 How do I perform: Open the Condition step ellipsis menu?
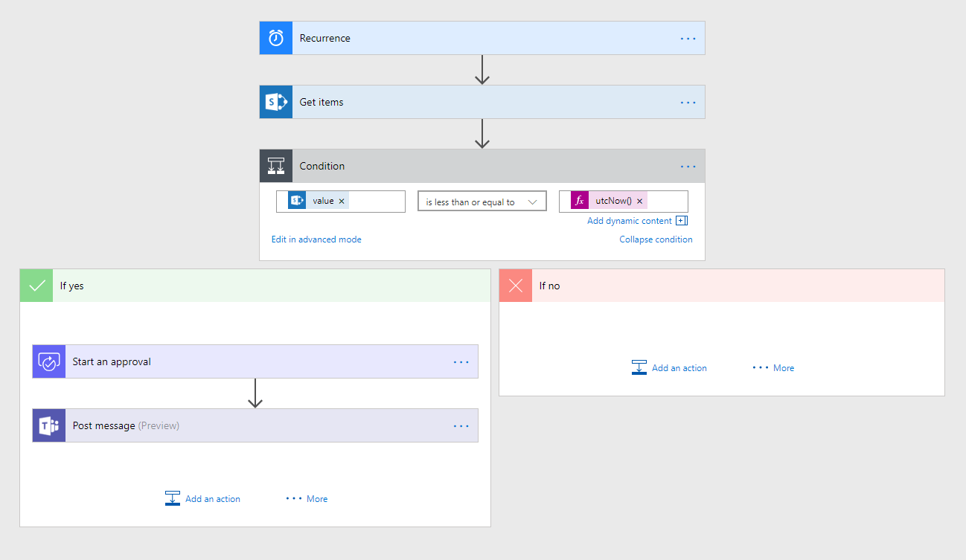[x=688, y=166]
